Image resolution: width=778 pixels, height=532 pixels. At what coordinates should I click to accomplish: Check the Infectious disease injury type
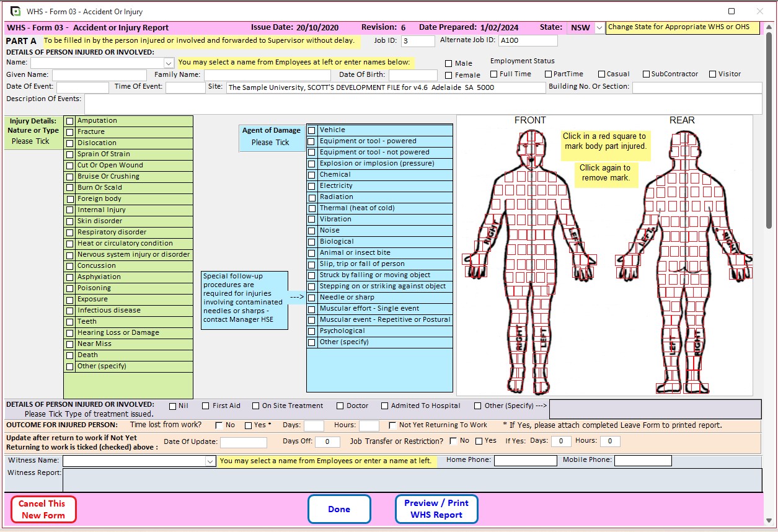pyautogui.click(x=69, y=310)
